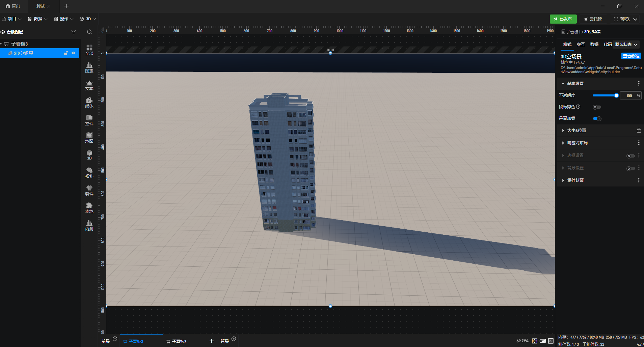Screen dimensions: 644x347
Task: Click the lock icon on 3D空场景 layer
Action: click(x=66, y=53)
